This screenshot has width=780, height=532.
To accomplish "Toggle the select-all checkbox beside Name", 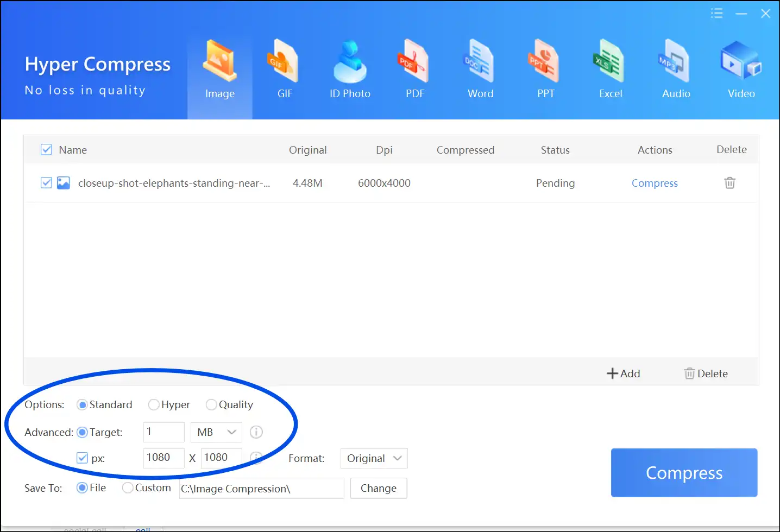I will (47, 150).
